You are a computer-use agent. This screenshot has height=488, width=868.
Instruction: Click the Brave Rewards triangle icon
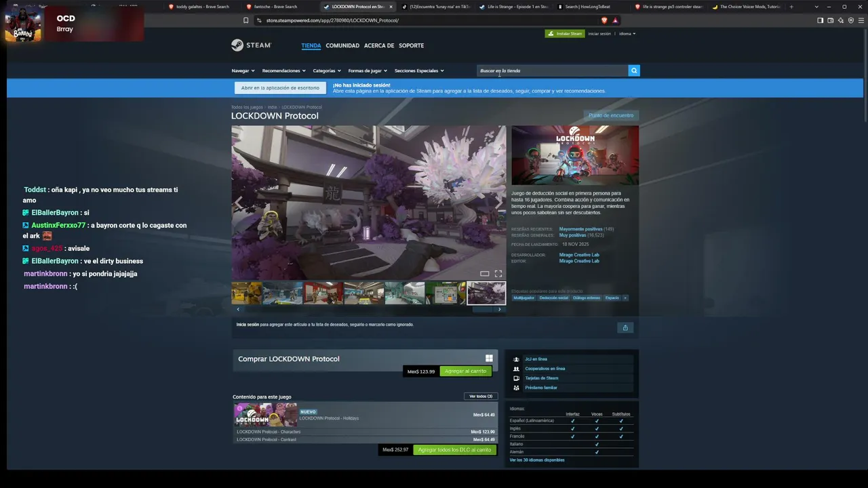click(615, 20)
